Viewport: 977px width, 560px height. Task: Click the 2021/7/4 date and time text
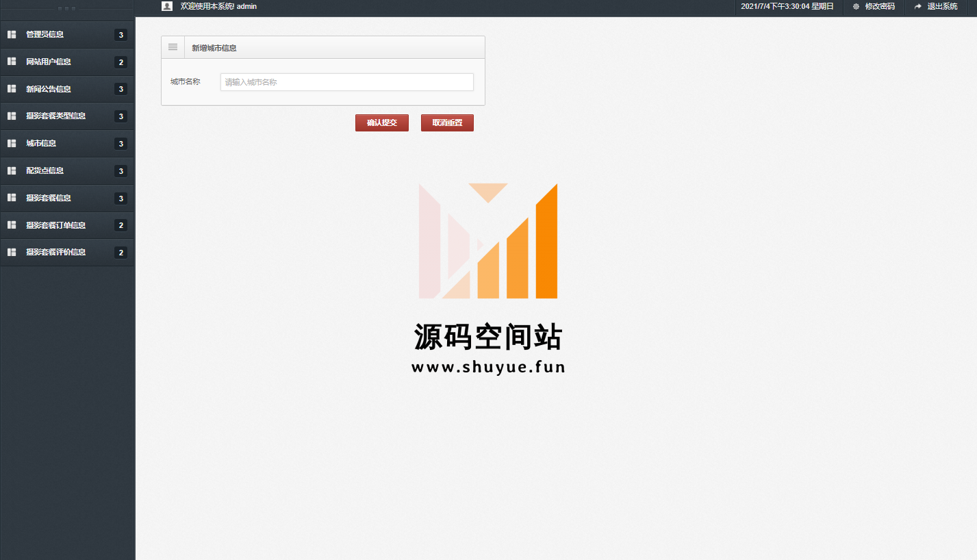(x=787, y=6)
